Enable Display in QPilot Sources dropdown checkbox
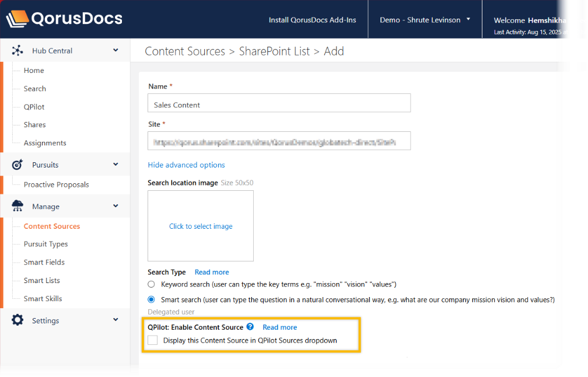Viewport: 588px width, 377px height. point(153,340)
